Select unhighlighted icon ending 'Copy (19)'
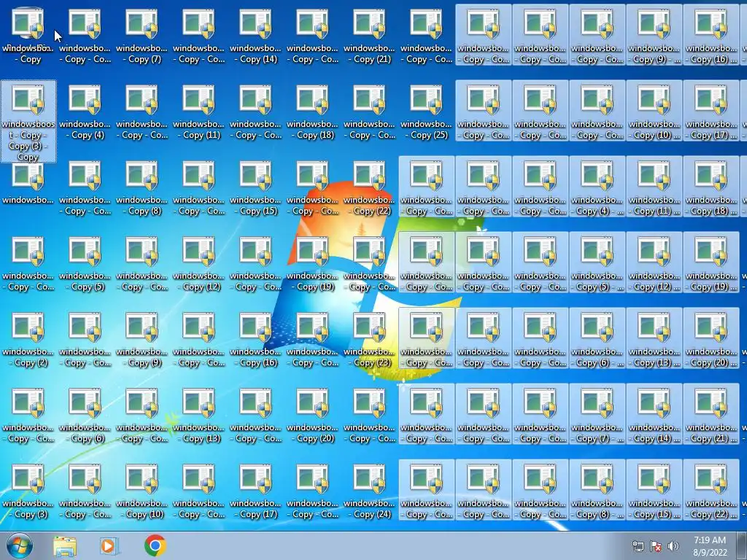The image size is (747, 560). (312, 264)
